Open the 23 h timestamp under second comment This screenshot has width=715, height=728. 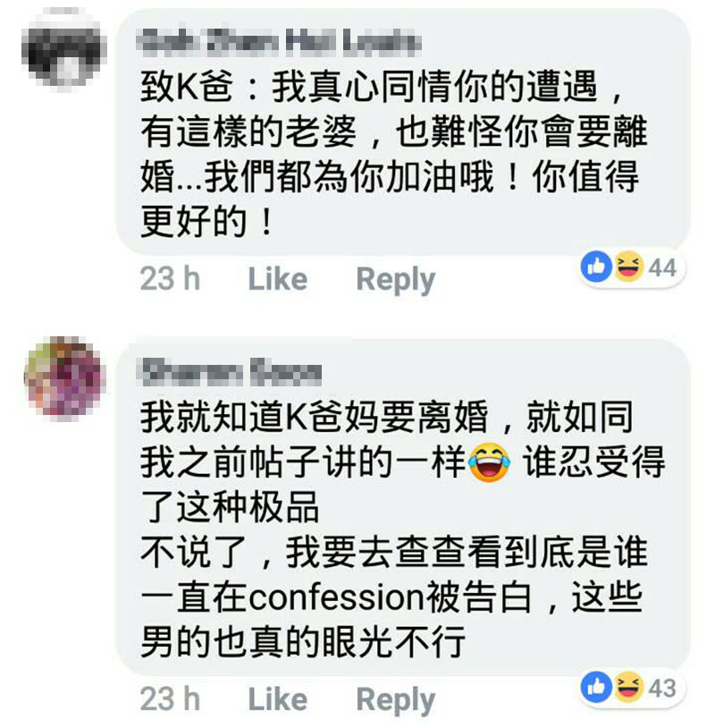tap(170, 699)
